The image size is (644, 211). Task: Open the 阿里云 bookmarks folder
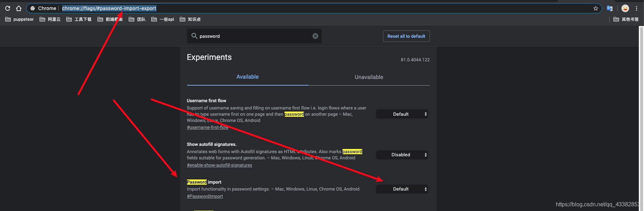[x=50, y=19]
